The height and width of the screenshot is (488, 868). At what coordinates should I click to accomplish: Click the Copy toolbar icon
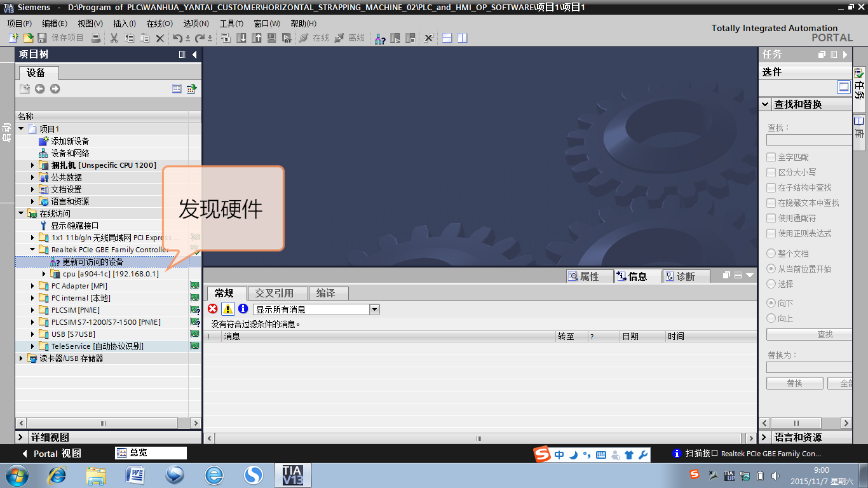pos(130,38)
